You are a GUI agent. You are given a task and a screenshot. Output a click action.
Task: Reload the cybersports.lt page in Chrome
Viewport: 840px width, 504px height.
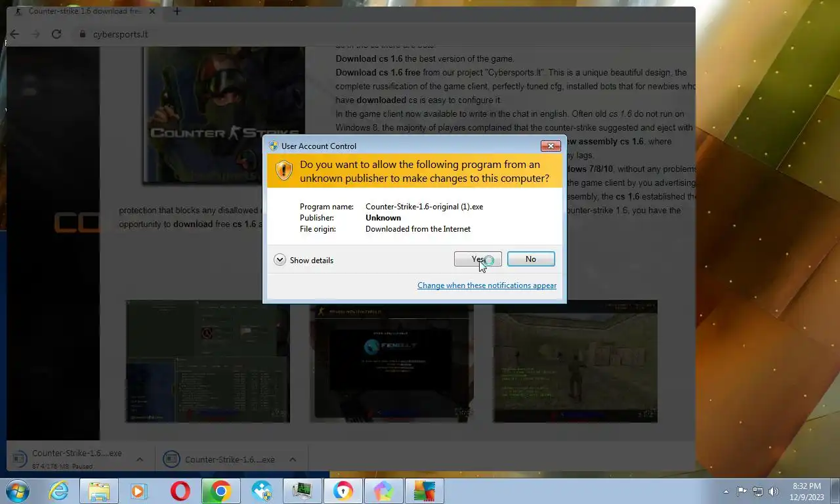click(56, 34)
